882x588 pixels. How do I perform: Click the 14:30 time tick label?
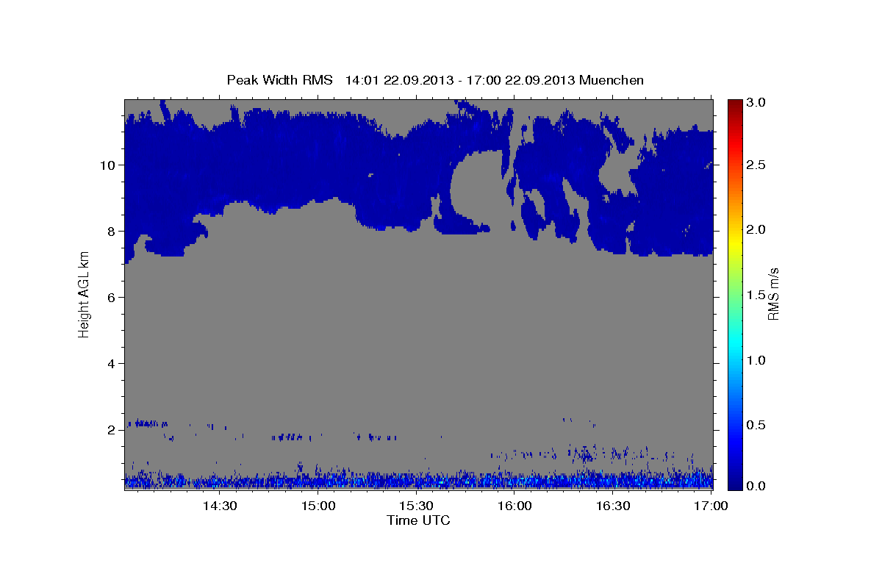(220, 506)
